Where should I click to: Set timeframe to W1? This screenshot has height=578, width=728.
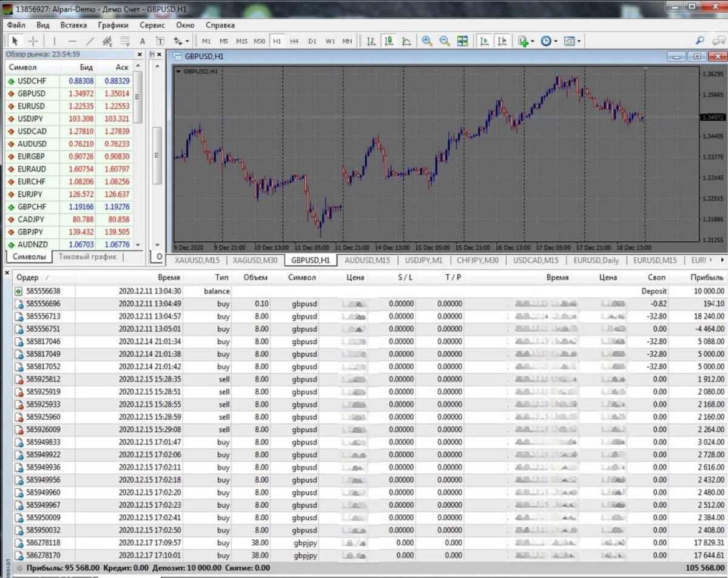[329, 41]
